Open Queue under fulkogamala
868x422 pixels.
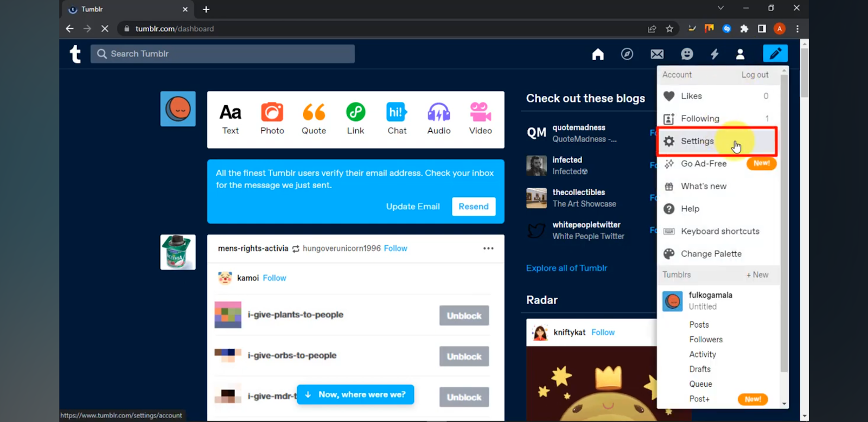700,384
